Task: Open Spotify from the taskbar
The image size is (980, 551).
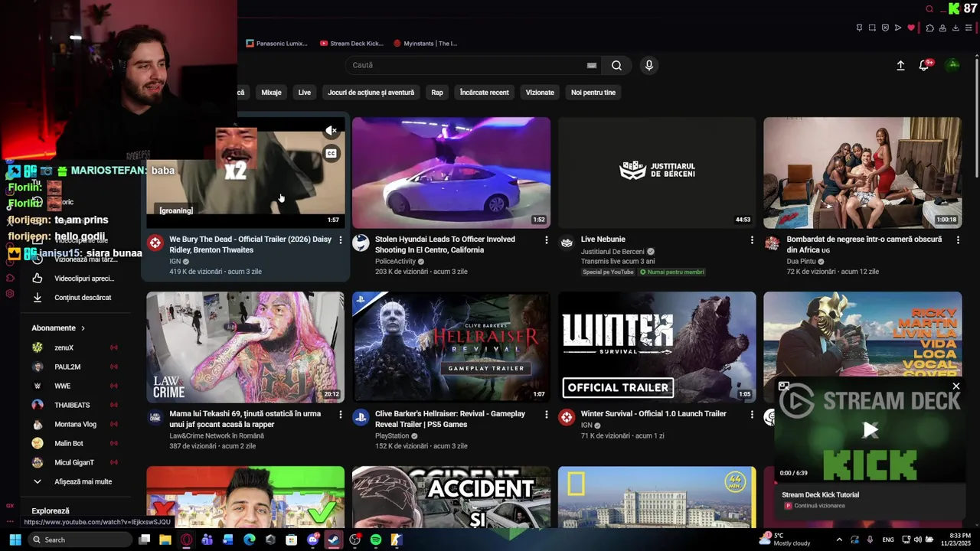Action: [375, 540]
